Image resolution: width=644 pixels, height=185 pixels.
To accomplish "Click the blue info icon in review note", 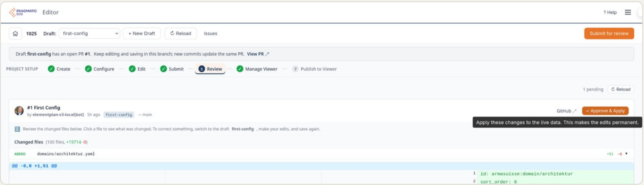I will (x=17, y=129).
